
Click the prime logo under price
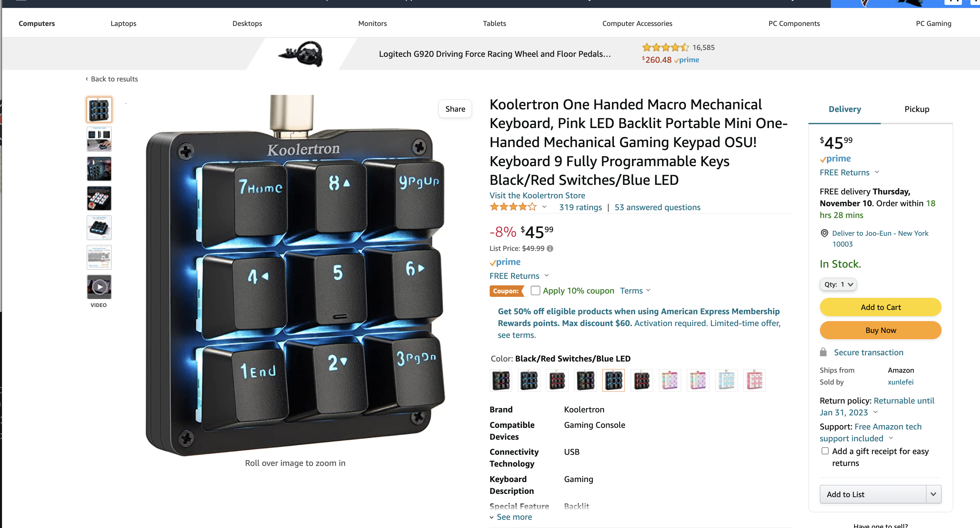coord(505,262)
